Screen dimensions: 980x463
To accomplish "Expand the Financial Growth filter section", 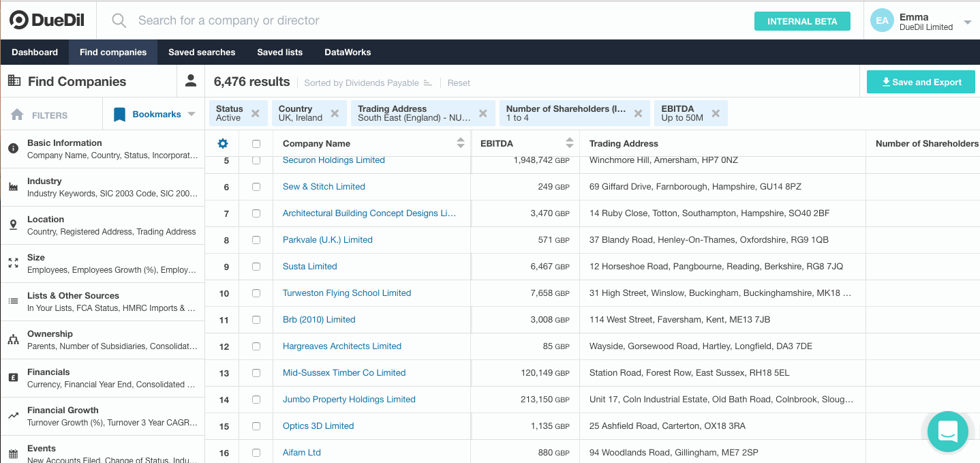I will click(102, 416).
